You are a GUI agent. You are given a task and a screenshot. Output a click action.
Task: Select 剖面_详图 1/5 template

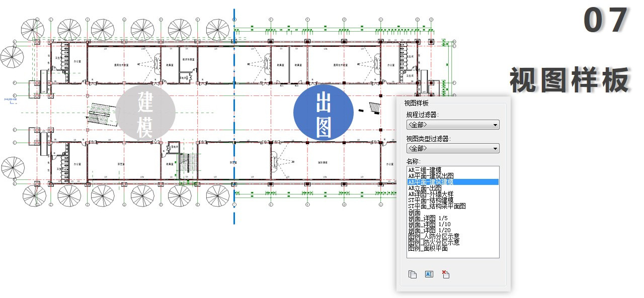coord(428,218)
